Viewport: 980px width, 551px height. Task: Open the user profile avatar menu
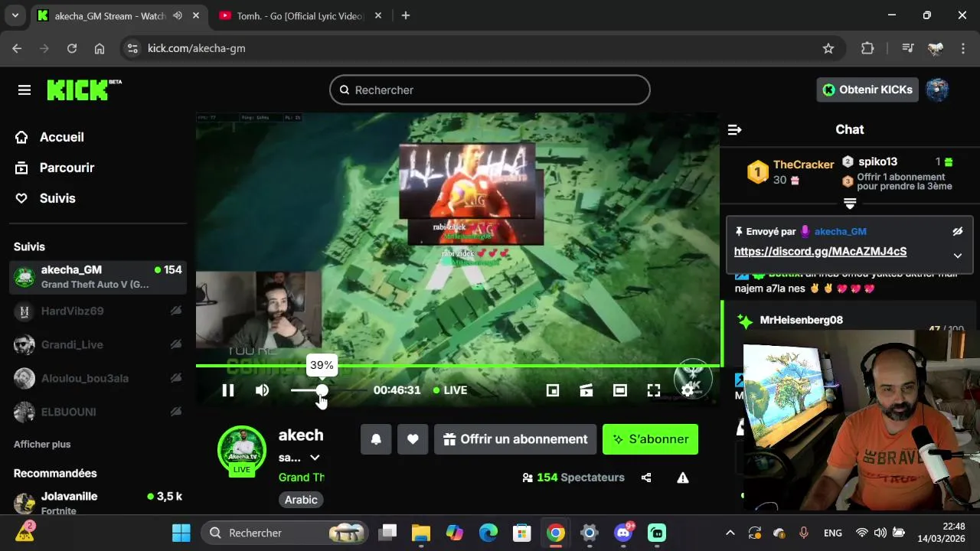click(x=937, y=90)
